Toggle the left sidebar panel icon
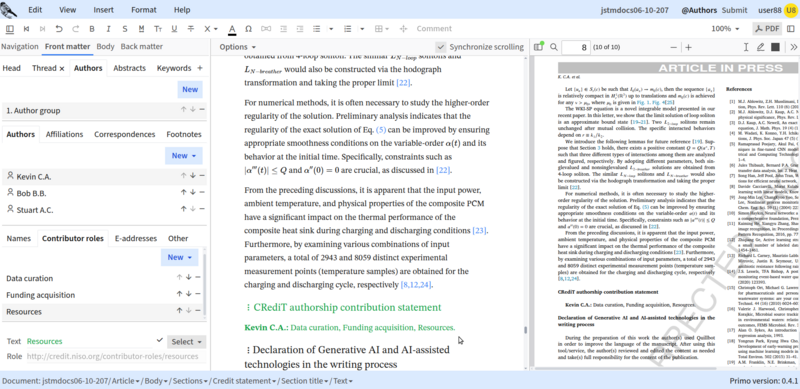This screenshot has height=389, width=800. pyautogui.click(x=10, y=29)
